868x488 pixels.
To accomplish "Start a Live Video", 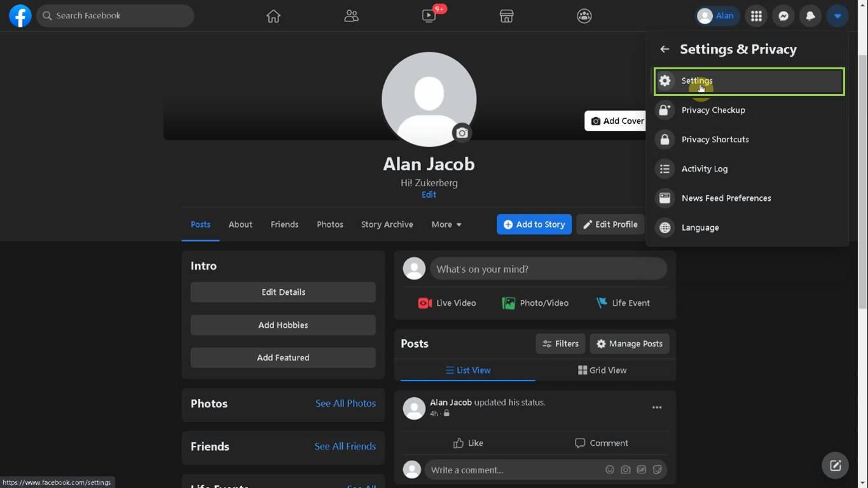I will point(446,303).
